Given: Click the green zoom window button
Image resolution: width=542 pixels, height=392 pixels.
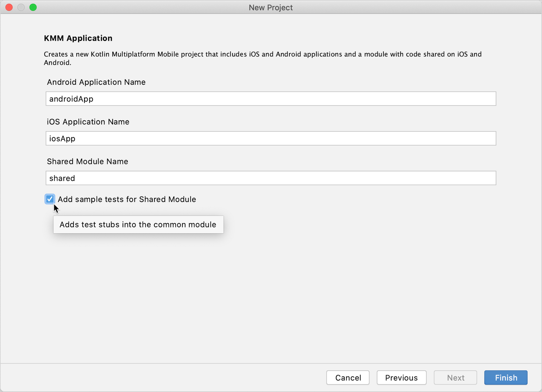Looking at the screenshot, I should click(33, 7).
